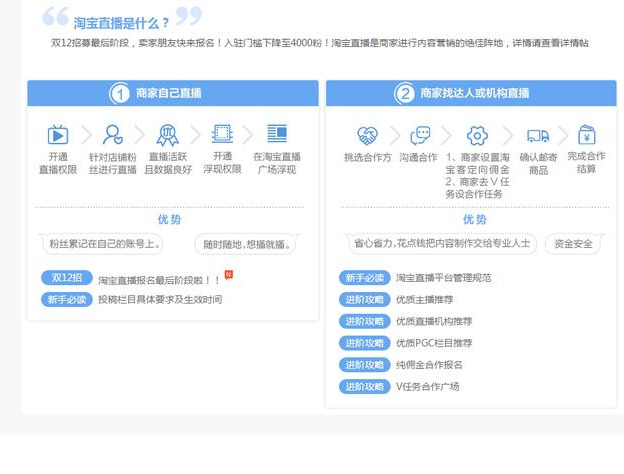Click the 确认邮寄商品 delivery truck icon
624x474 pixels.
coord(538,136)
